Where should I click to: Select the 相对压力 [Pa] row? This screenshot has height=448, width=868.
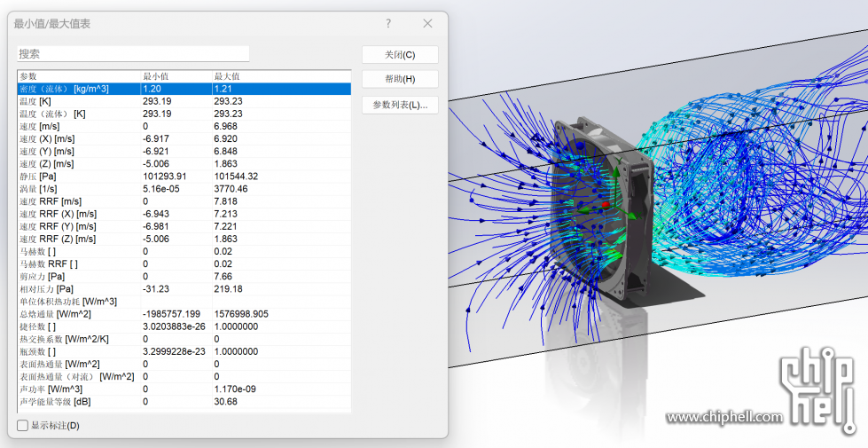[184, 289]
